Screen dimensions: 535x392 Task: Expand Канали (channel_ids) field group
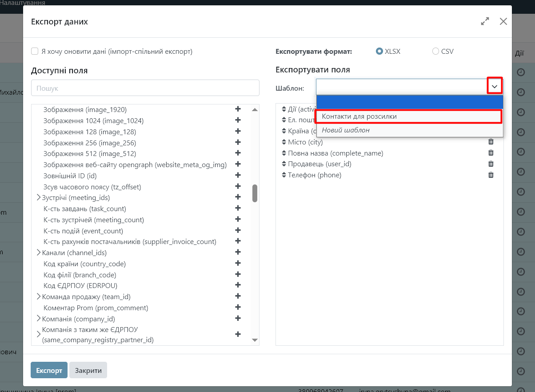39,253
